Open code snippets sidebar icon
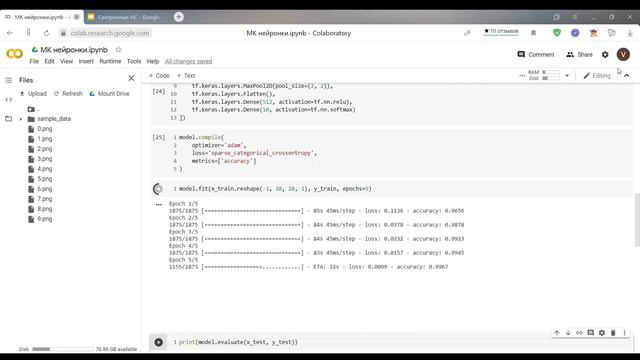This screenshot has width=640, height=360. (9, 99)
